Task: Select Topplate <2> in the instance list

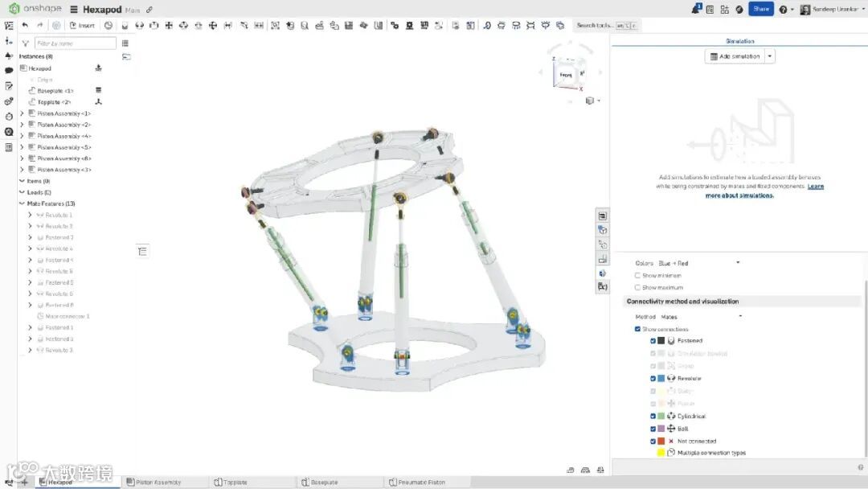Action: [54, 102]
